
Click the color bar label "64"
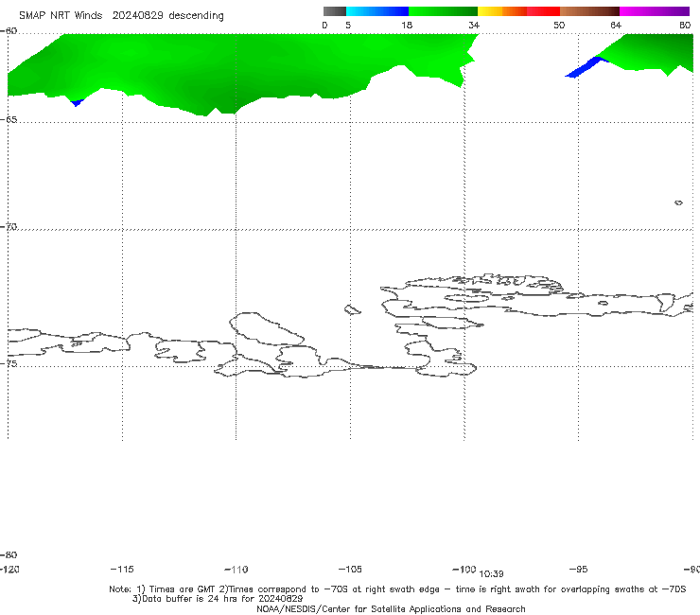pos(616,25)
